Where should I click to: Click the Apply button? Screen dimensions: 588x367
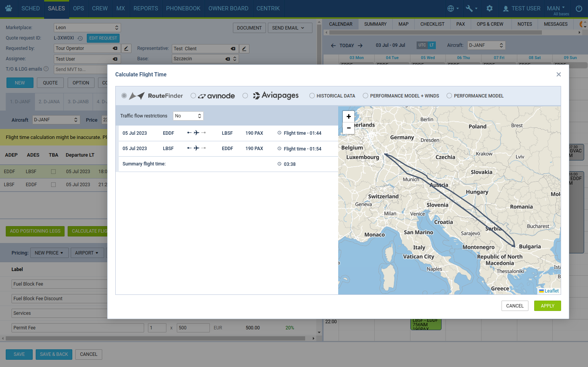547,306
